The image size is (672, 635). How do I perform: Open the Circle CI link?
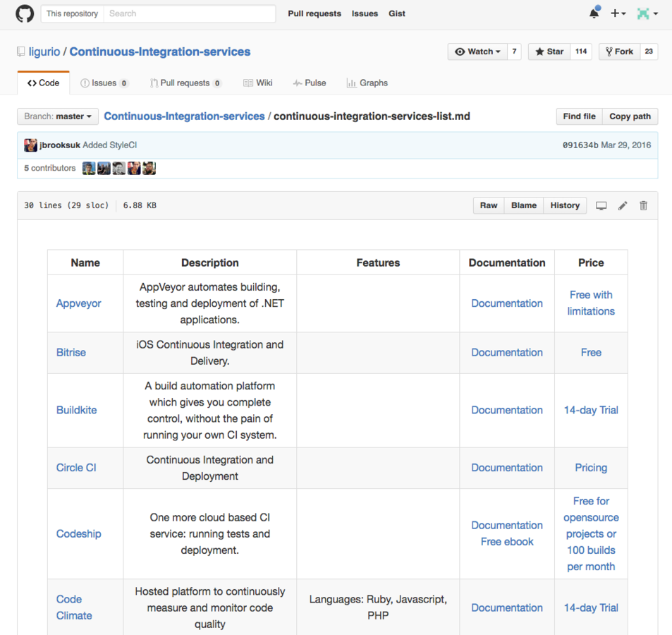(x=76, y=468)
